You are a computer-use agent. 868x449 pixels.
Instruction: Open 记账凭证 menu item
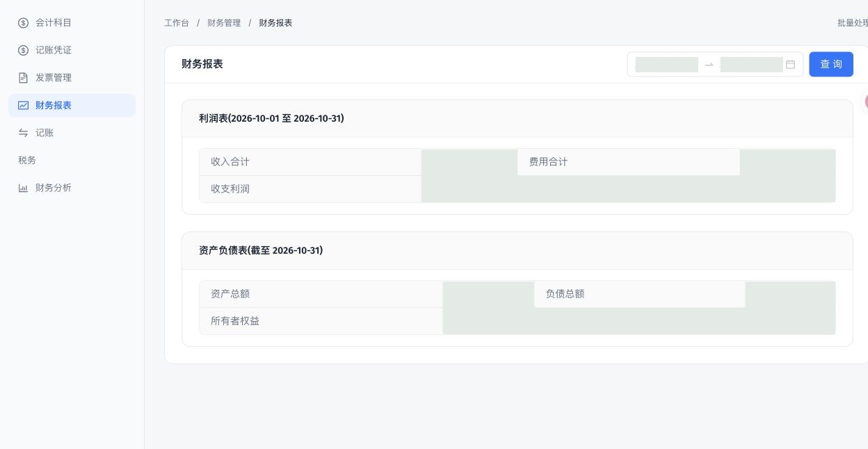(x=72, y=50)
